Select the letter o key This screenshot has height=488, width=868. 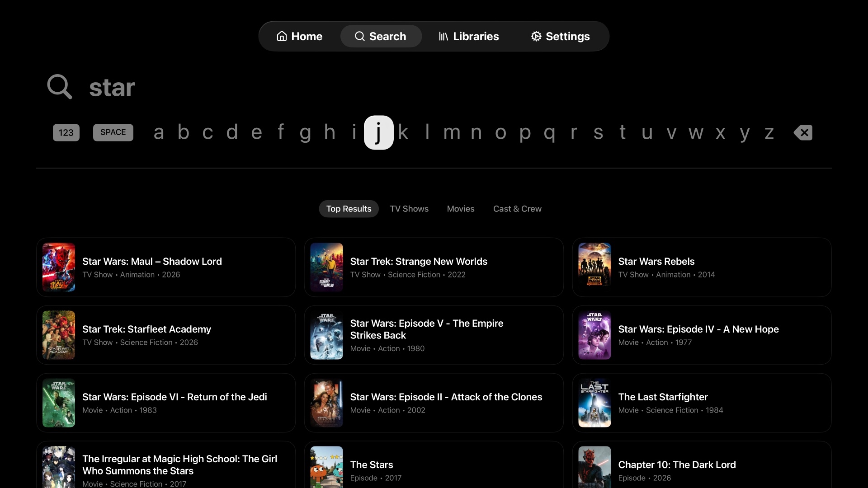pos(500,132)
